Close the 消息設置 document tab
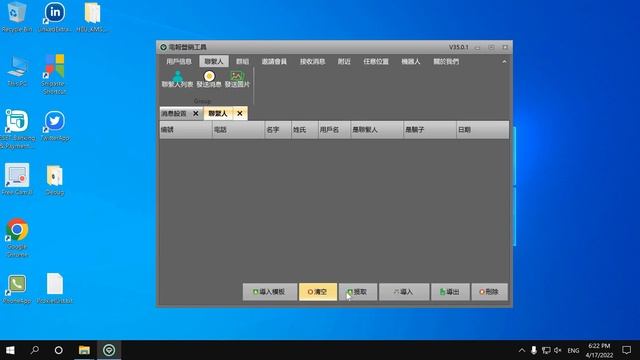 tap(196, 113)
